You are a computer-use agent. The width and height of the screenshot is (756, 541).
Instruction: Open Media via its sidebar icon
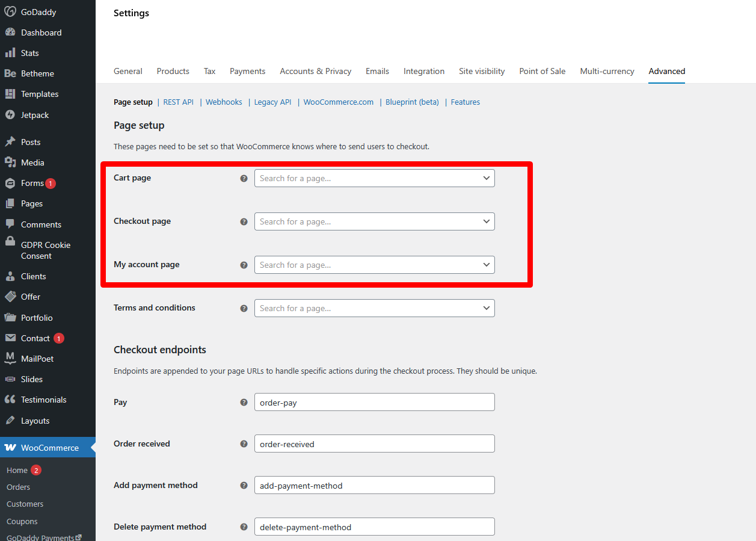[10, 162]
